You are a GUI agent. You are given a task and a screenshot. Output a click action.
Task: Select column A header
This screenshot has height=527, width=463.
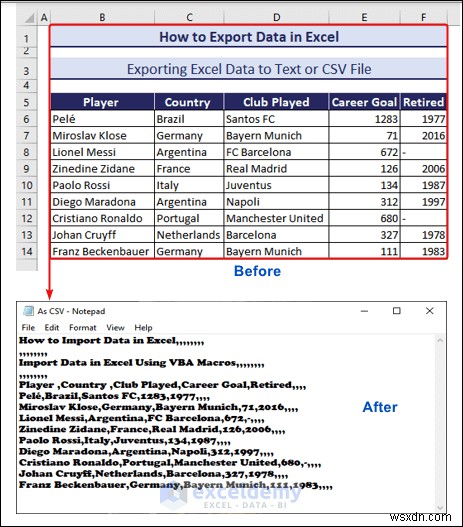tap(44, 17)
